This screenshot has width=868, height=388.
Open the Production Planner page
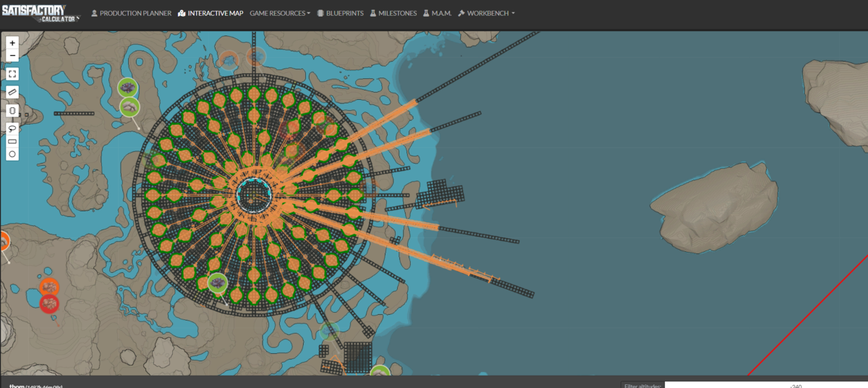[131, 13]
